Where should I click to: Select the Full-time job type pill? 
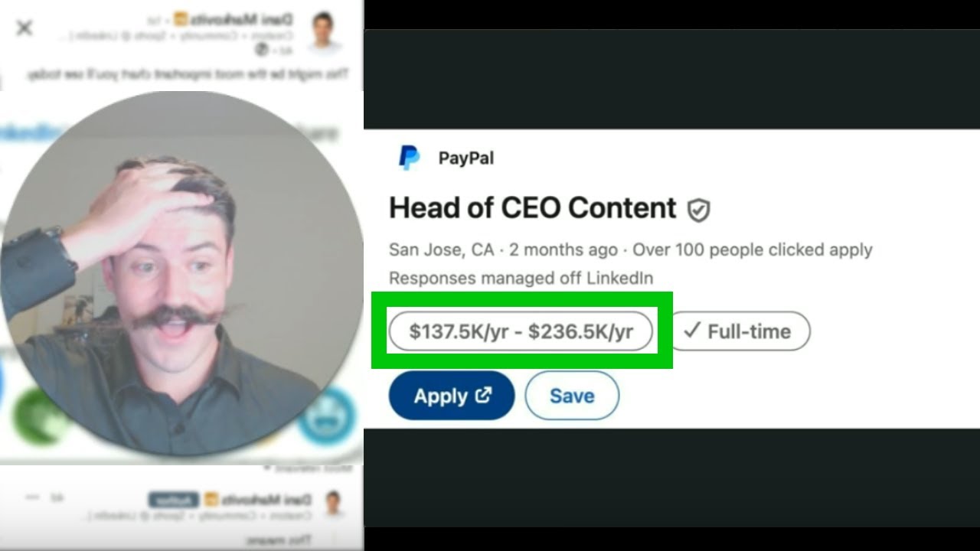pyautogui.click(x=740, y=331)
